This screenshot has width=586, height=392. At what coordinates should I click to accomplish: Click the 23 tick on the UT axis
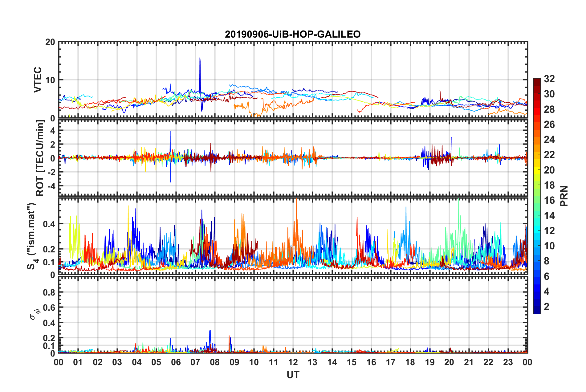pyautogui.click(x=508, y=362)
